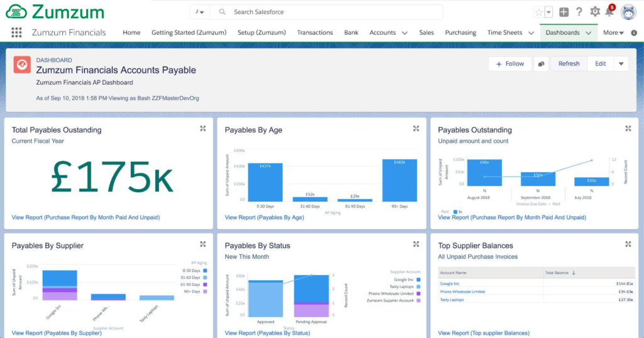Click the Google Inc stacked bar
Screen dimensions: 644x338
tap(60, 285)
